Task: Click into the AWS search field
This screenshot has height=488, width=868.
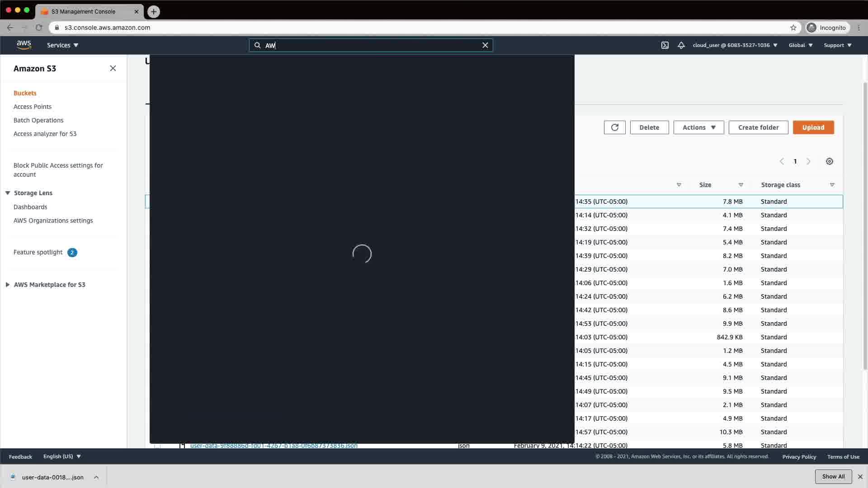Action: (x=371, y=45)
